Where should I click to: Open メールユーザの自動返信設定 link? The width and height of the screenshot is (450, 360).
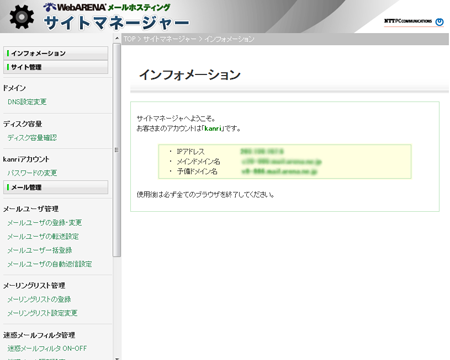(50, 264)
